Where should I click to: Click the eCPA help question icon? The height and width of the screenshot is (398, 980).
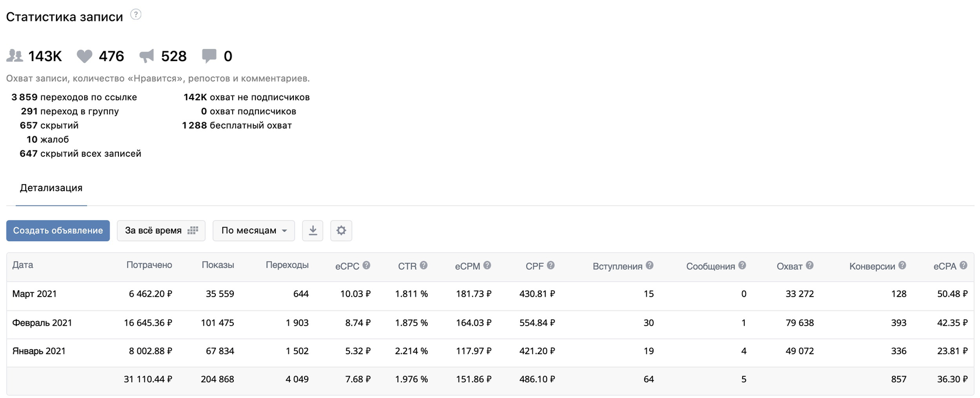(x=964, y=265)
